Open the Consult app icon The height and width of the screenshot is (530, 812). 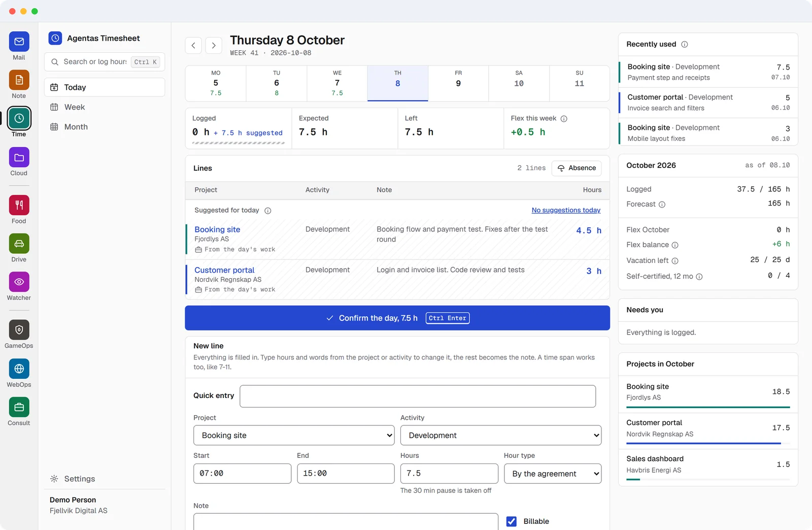(x=19, y=407)
